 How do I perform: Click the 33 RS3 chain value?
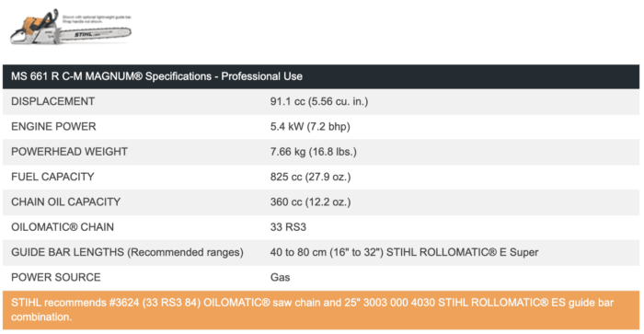[288, 226]
